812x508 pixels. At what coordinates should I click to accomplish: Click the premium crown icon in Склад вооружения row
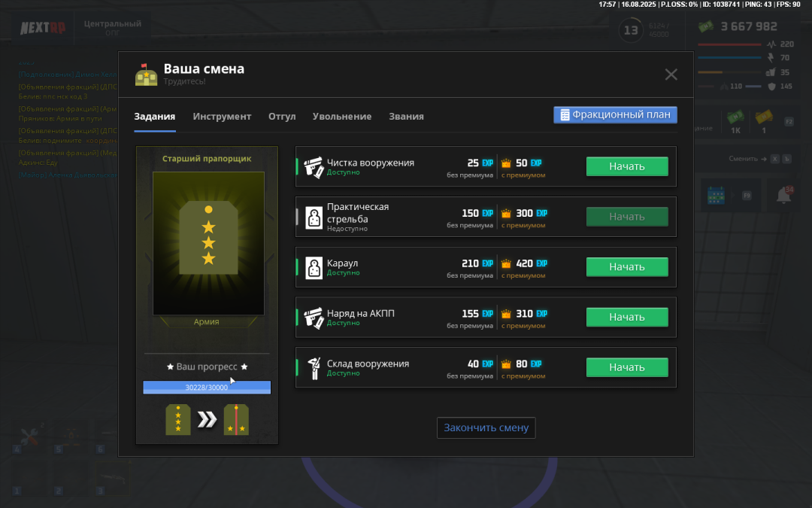point(506,364)
